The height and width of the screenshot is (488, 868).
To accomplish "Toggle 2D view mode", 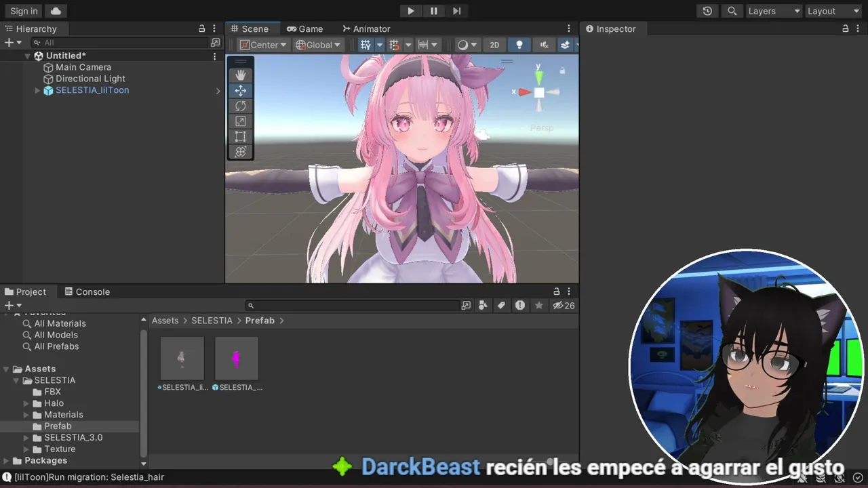I will [x=494, y=45].
